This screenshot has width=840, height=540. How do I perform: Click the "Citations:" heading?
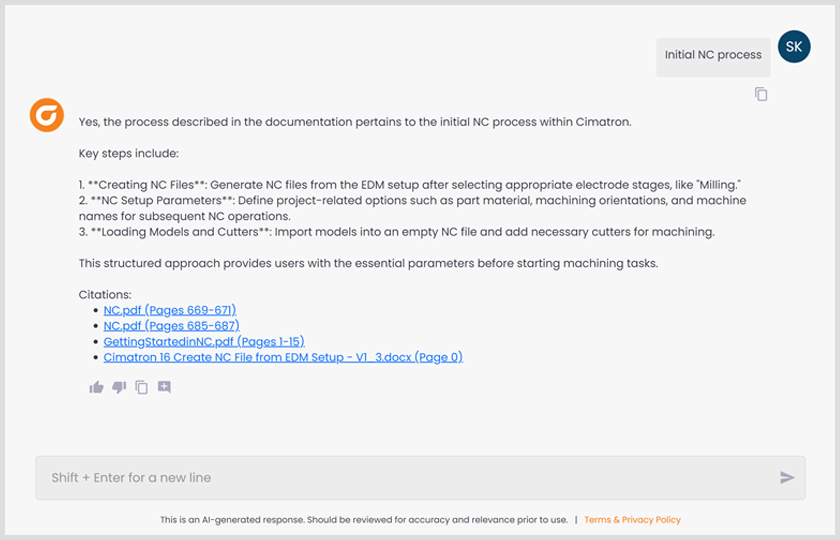(103, 295)
